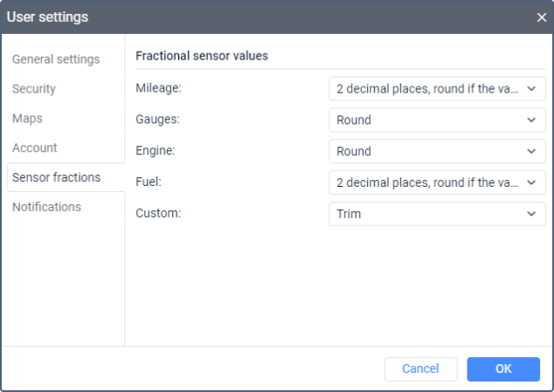
Task: Open the Fuel decimal places dropdown
Action: (x=437, y=182)
